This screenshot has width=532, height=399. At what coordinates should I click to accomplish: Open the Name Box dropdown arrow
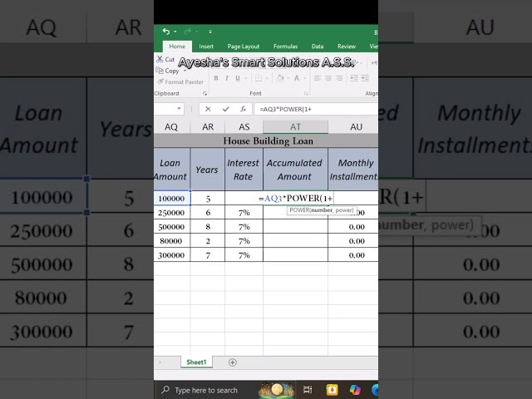(x=180, y=109)
